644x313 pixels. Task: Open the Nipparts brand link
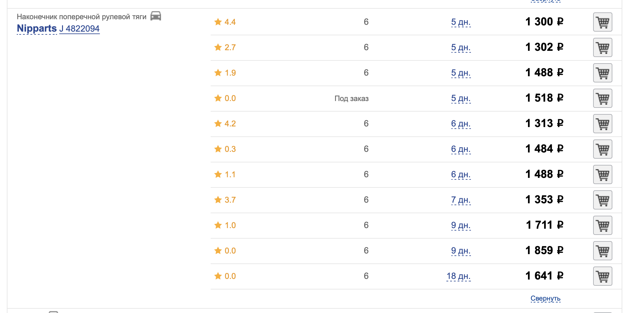point(37,28)
